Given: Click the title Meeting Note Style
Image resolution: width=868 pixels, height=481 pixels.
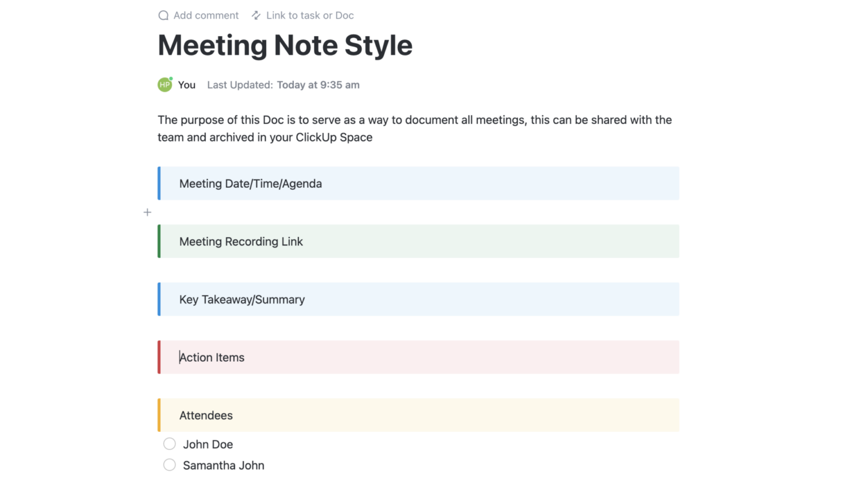Looking at the screenshot, I should click(285, 45).
